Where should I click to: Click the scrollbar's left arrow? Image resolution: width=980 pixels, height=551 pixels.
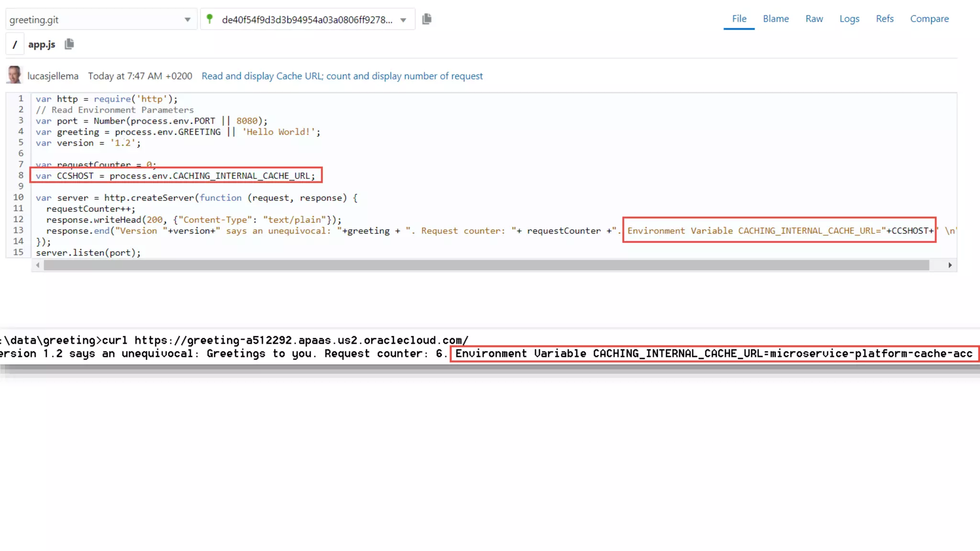pyautogui.click(x=38, y=265)
